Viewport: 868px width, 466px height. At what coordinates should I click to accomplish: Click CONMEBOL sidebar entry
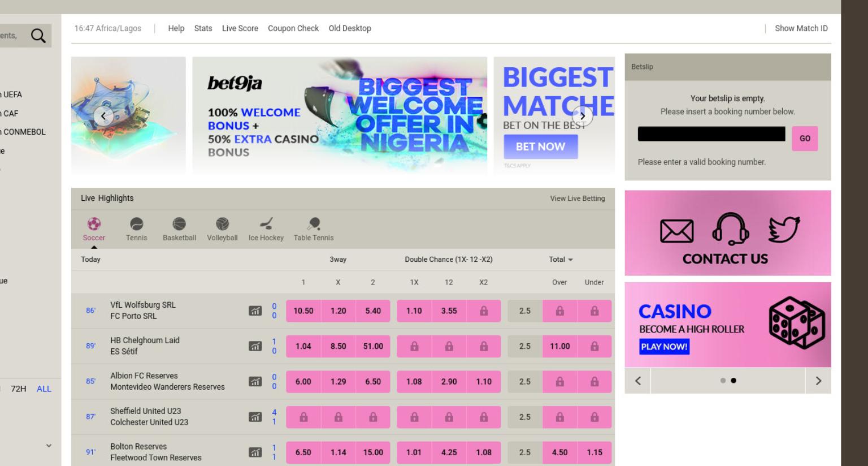tap(23, 132)
